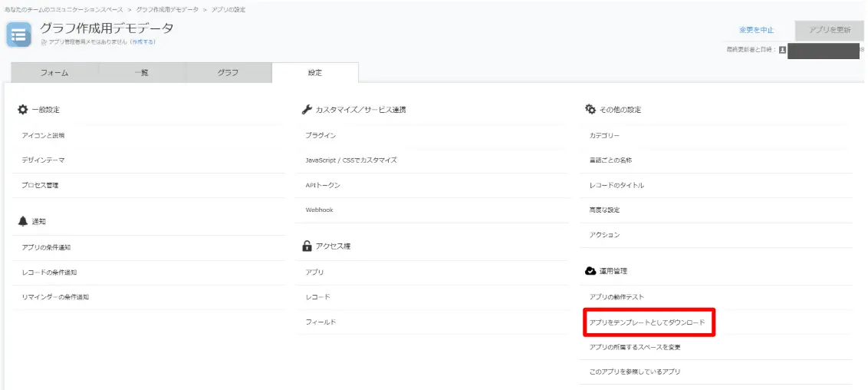This screenshot has height=390, width=868.
Task: Click グラフ作成用デモデータ in the breadcrumb
Action: point(167,9)
